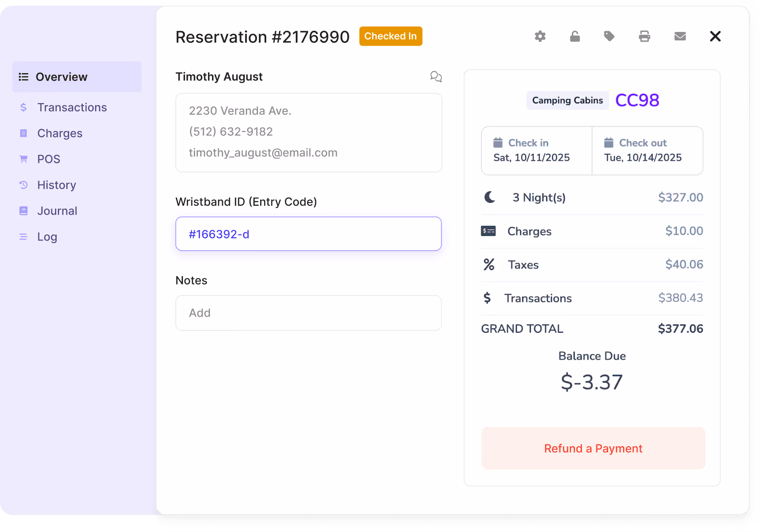This screenshot has height=532, width=761.
Task: Click the percent icon next to Taxes
Action: 489,265
